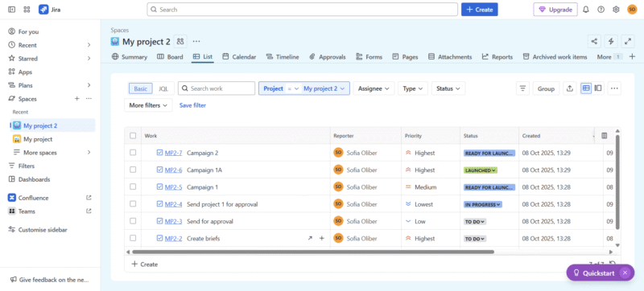This screenshot has height=291, width=644.
Task: Open the MP2-7 work item link
Action: point(173,153)
